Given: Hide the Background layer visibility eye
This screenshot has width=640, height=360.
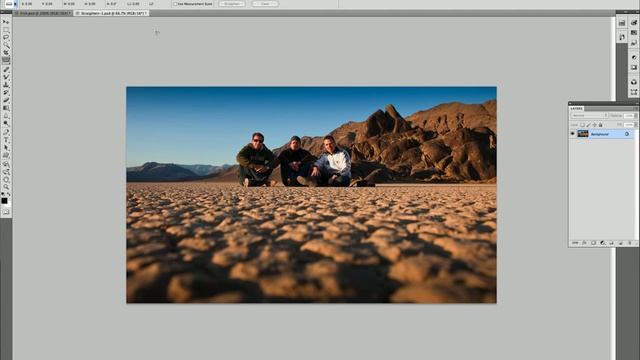Looking at the screenshot, I should click(573, 134).
